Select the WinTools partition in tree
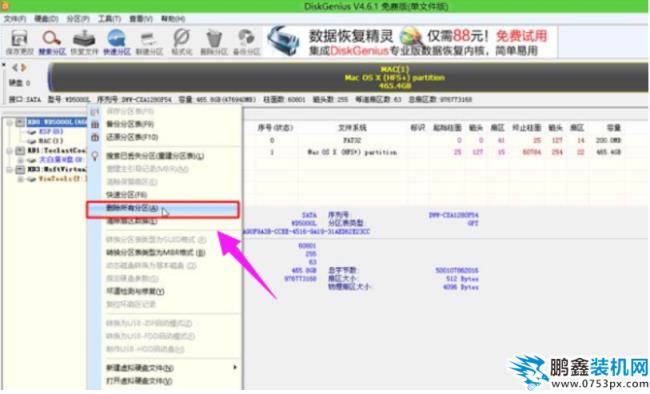Viewport: 650px width, 394px height. [63, 179]
